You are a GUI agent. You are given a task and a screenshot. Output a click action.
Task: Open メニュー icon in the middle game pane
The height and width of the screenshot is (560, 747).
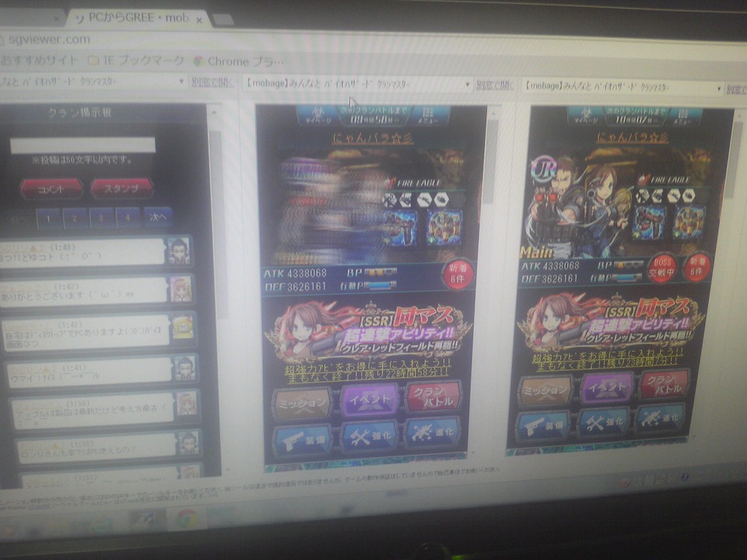coord(428,116)
